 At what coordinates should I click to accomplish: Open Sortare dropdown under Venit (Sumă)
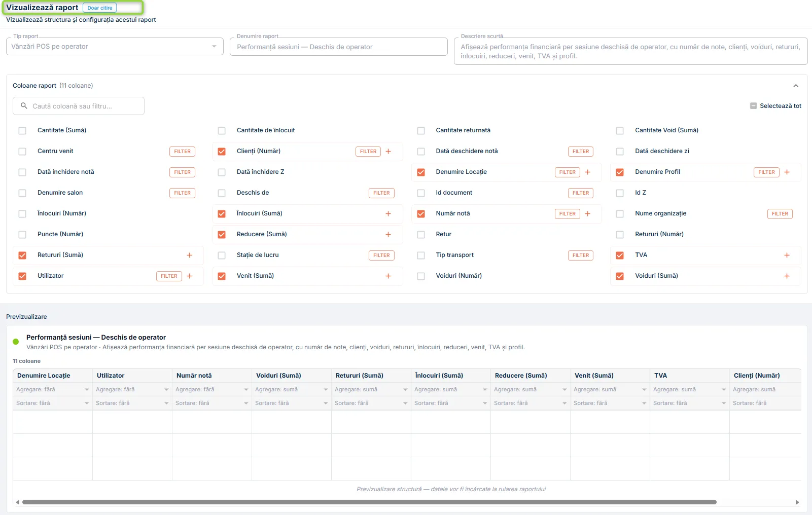point(610,403)
